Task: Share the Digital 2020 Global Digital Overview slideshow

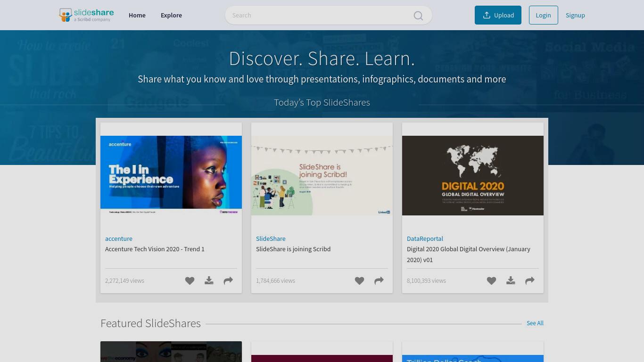Action: click(530, 281)
